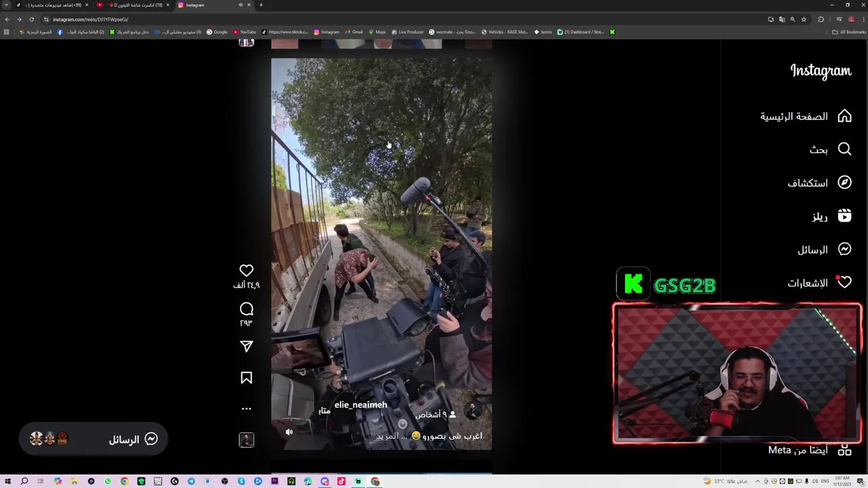868x488 pixels.
Task: Open the tab search dropdown arrow
Action: (x=7, y=5)
